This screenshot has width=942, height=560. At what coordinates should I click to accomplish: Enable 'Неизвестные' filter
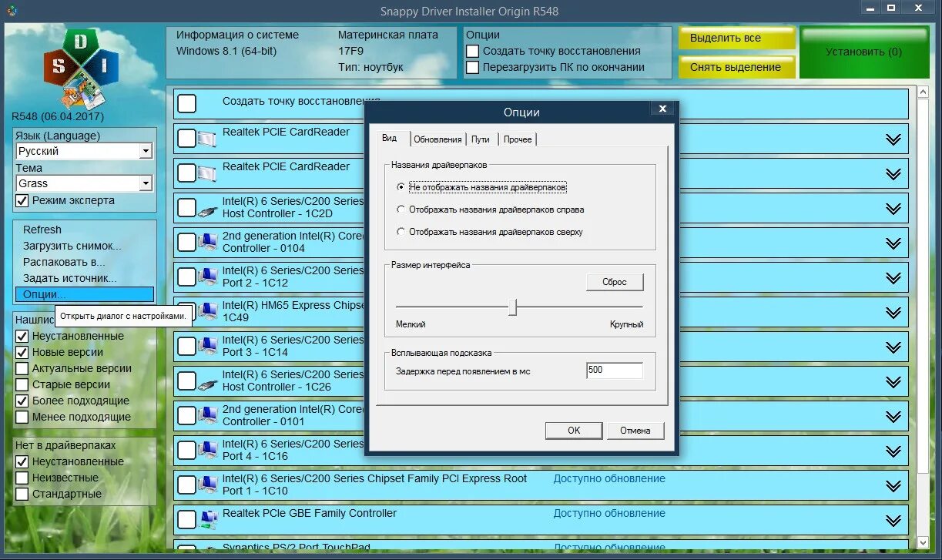coord(22,478)
